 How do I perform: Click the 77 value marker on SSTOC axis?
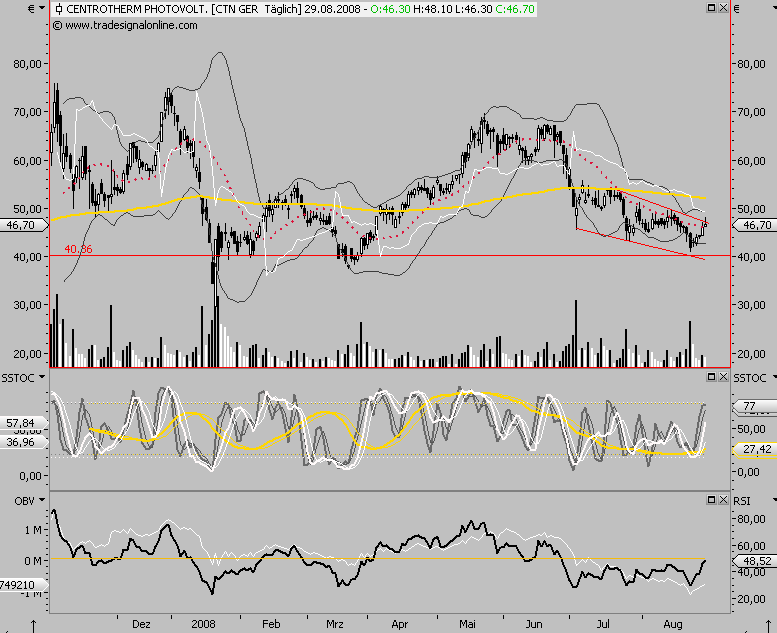coord(753,406)
